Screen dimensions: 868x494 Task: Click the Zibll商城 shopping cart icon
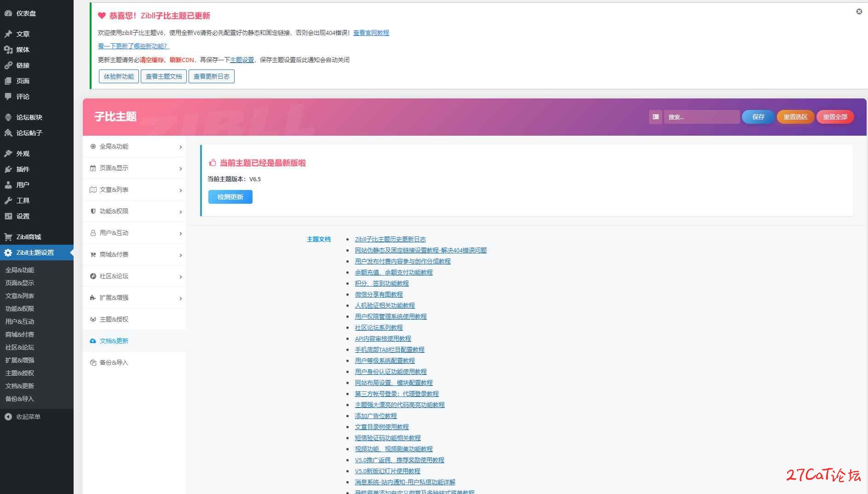(8, 237)
